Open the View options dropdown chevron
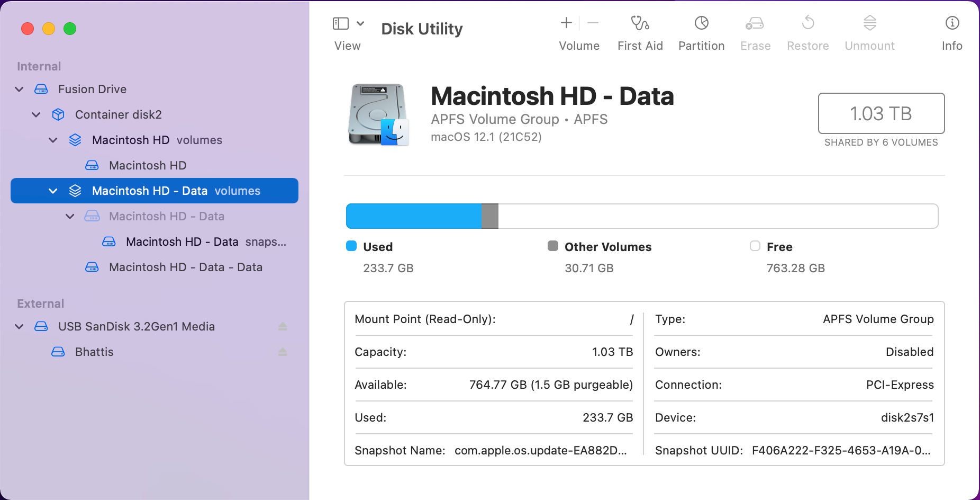980x500 pixels. coord(360,23)
